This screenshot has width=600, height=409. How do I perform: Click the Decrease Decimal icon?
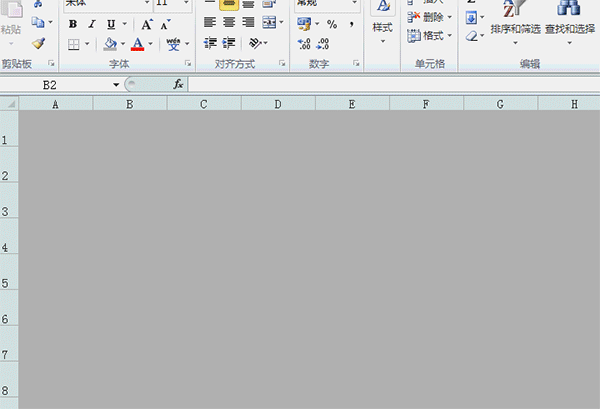point(323,44)
